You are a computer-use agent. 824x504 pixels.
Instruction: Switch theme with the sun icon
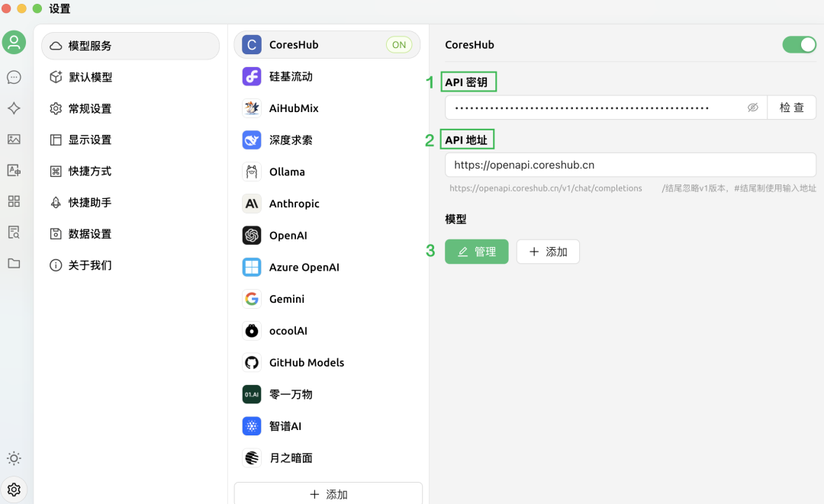[x=14, y=458]
